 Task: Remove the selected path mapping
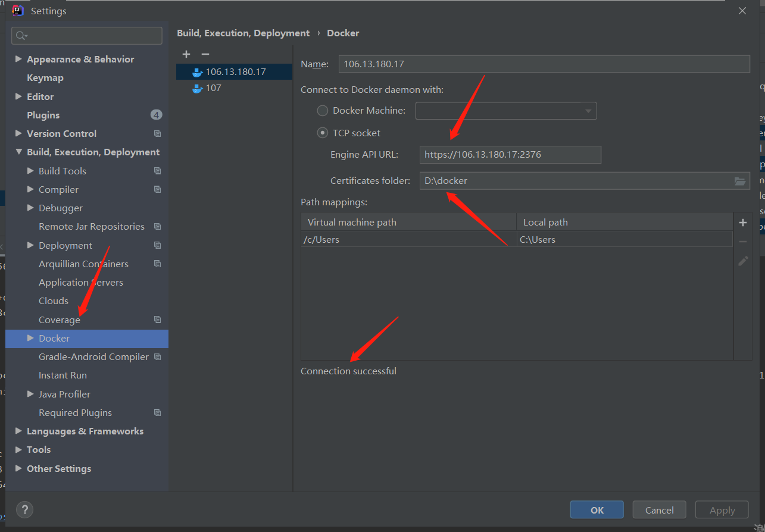point(743,242)
